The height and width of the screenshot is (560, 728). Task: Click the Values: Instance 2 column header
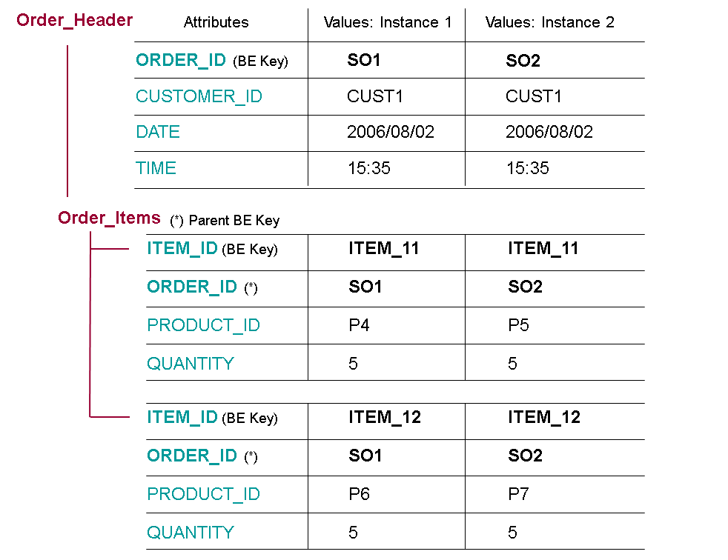click(549, 23)
